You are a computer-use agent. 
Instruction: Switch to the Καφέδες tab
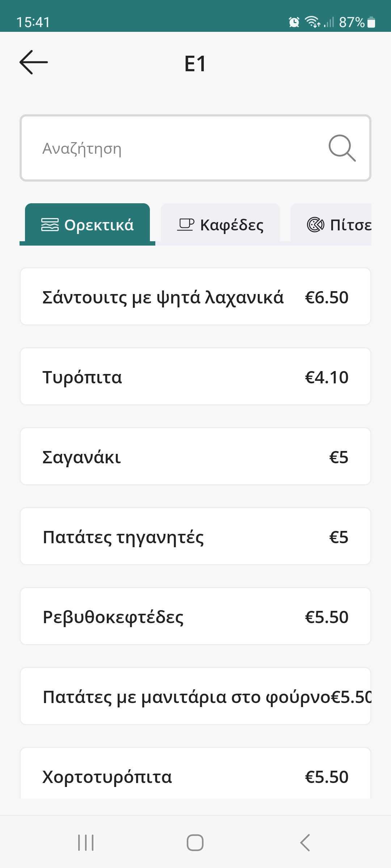coord(220,225)
